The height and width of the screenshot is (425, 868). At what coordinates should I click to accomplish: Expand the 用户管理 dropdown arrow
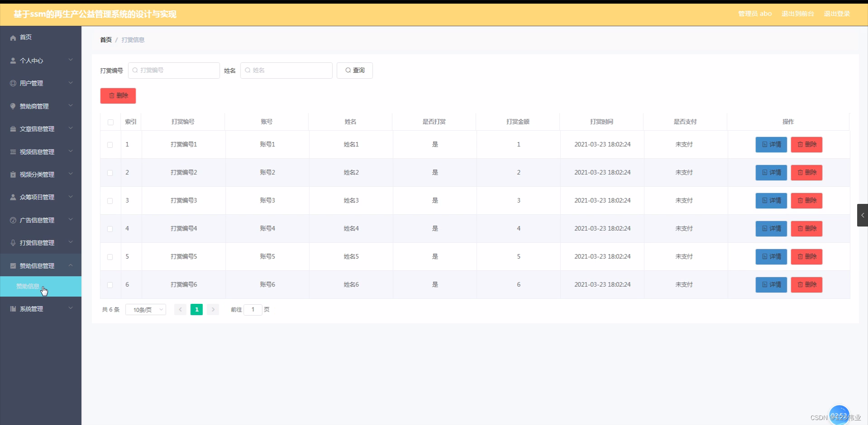(71, 83)
